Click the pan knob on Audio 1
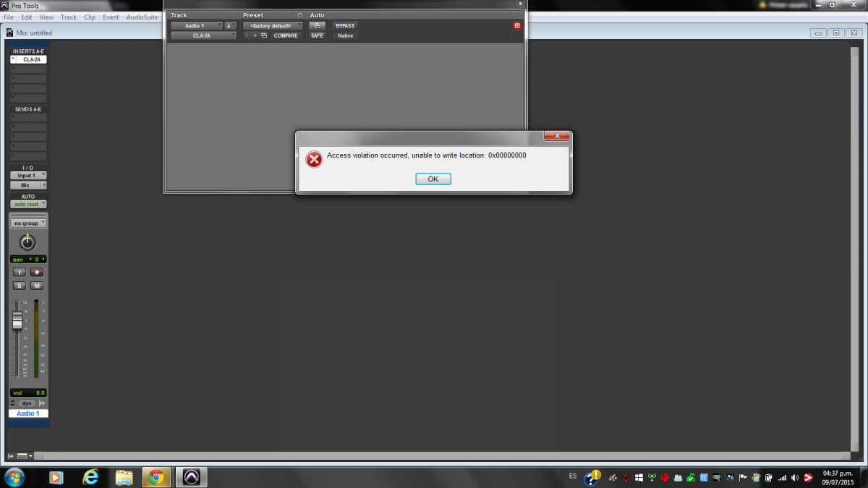868x488 pixels. pos(27,242)
